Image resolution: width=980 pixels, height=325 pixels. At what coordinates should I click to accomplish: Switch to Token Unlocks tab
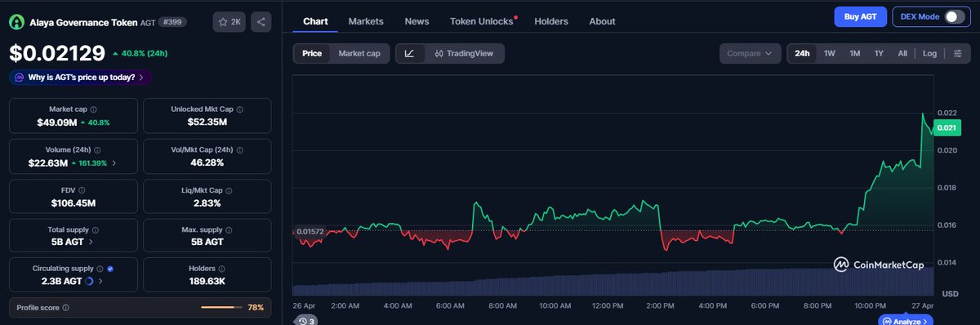point(482,21)
